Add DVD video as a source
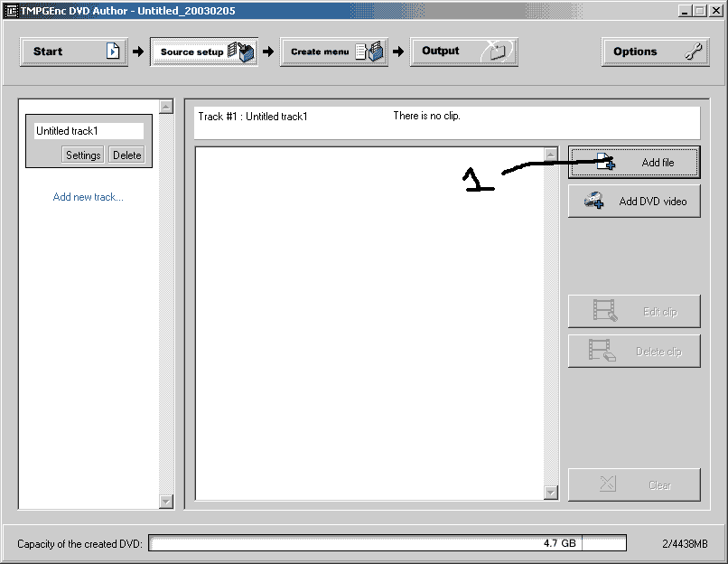 pyautogui.click(x=634, y=202)
